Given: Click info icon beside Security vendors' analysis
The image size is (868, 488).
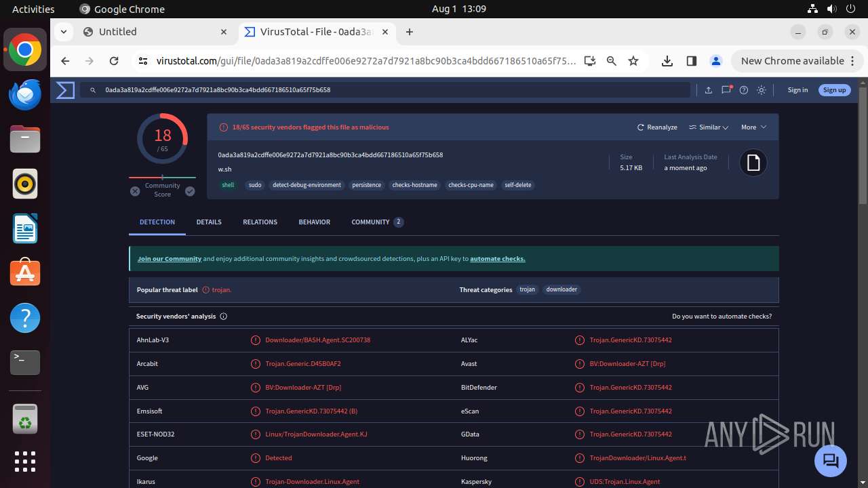Looking at the screenshot, I should (x=224, y=317).
